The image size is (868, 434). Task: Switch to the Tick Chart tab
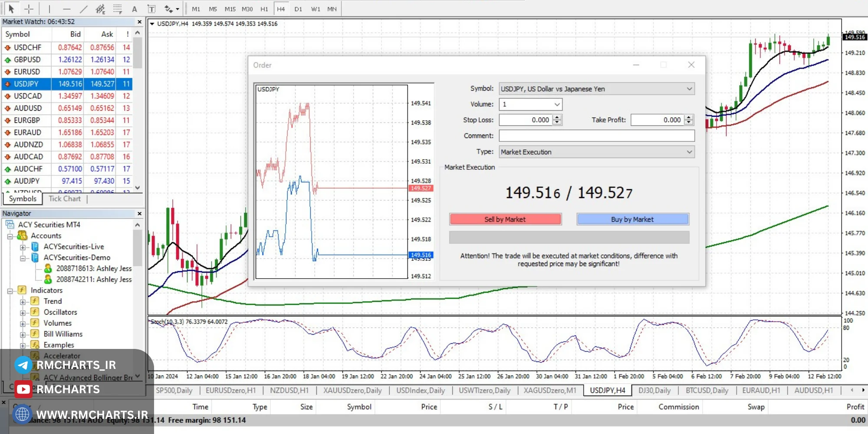[65, 199]
